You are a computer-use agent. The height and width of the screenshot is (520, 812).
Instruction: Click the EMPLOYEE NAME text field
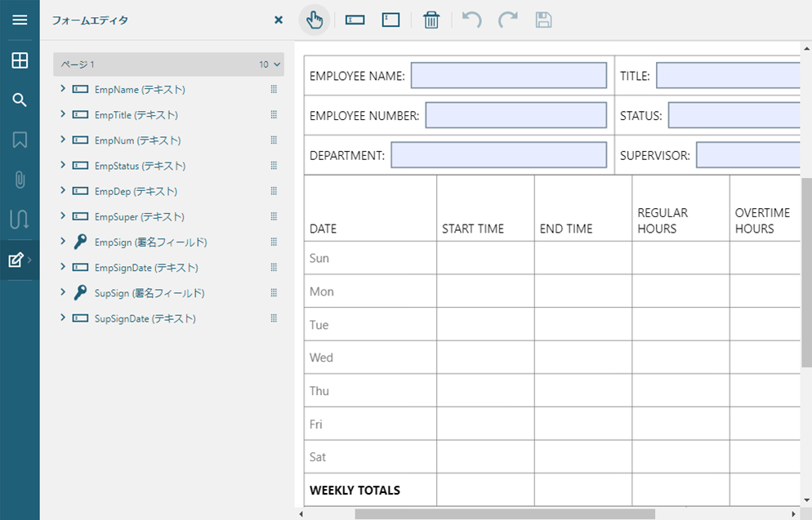pos(509,76)
